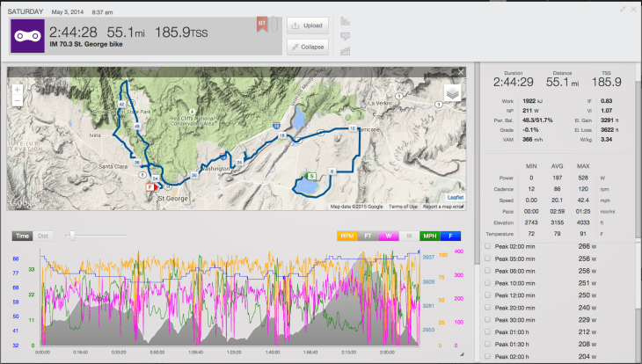Toggle the RPM cadence series on graph
642x364 pixels.
[x=347, y=236]
